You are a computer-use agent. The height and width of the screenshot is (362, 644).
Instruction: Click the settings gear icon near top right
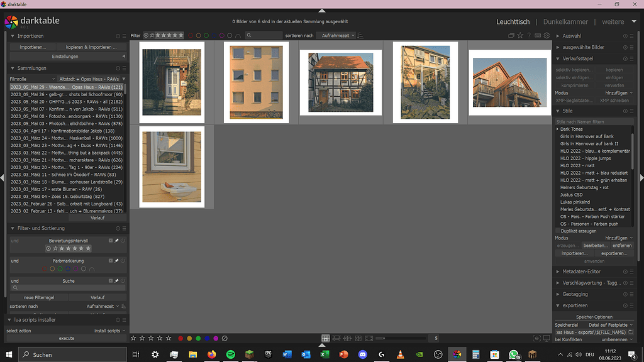click(x=547, y=35)
